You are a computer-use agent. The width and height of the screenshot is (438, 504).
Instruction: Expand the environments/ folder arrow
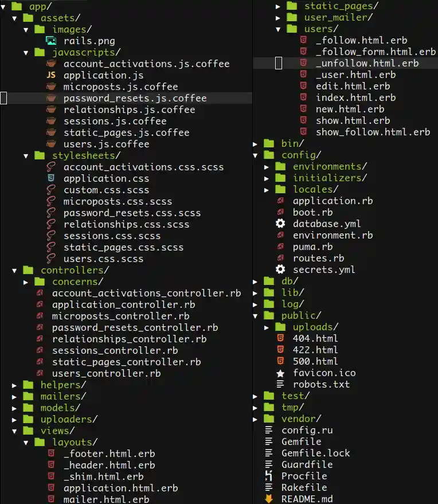click(x=267, y=167)
